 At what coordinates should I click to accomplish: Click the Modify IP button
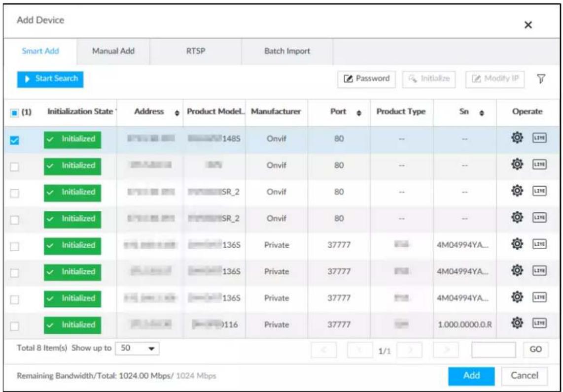[495, 79]
